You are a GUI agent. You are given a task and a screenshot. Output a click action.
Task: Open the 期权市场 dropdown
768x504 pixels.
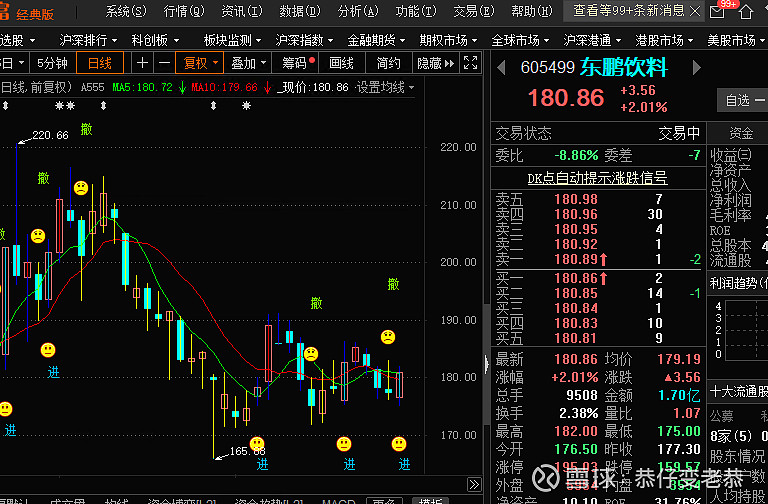[448, 40]
